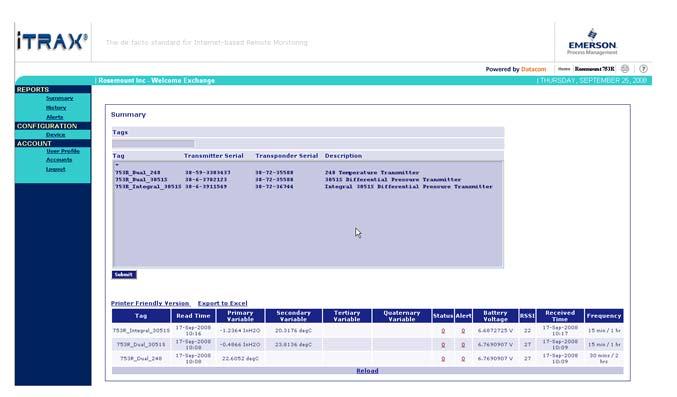Image resolution: width=677 pixels, height=397 pixels.
Task: Click the Datacom link
Action: tap(534, 69)
